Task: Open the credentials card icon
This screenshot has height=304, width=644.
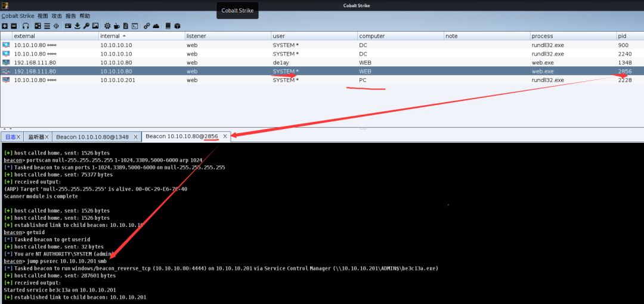Action: click(x=68, y=26)
